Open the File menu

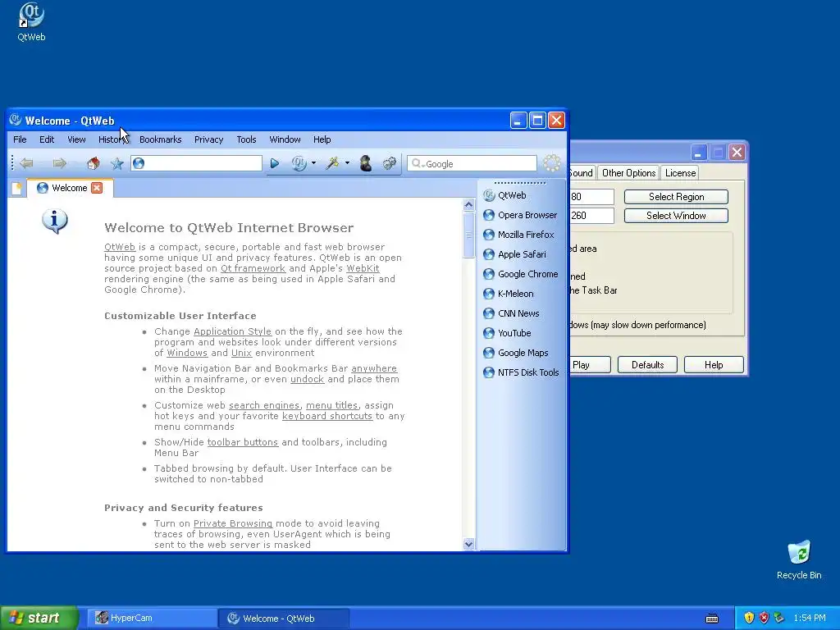20,139
